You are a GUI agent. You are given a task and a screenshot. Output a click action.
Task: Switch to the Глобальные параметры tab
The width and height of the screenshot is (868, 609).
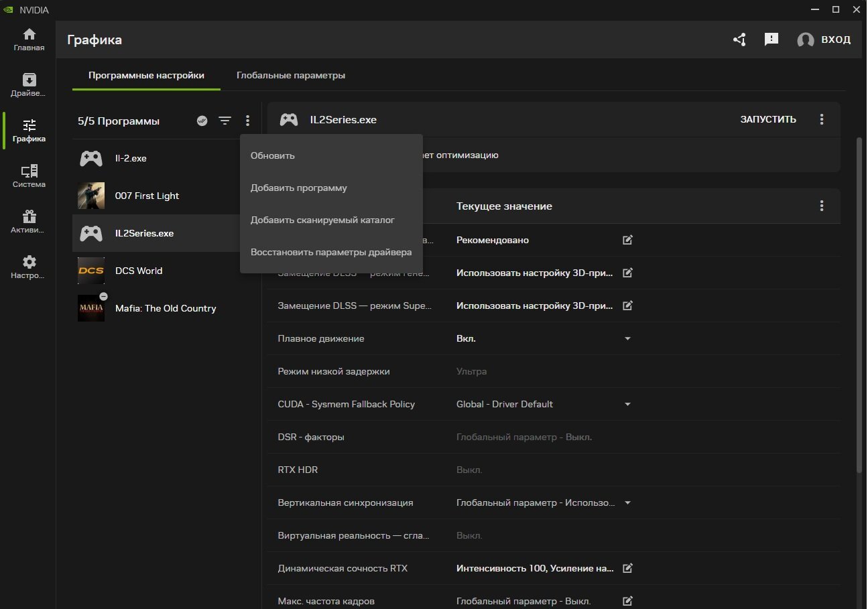point(291,76)
